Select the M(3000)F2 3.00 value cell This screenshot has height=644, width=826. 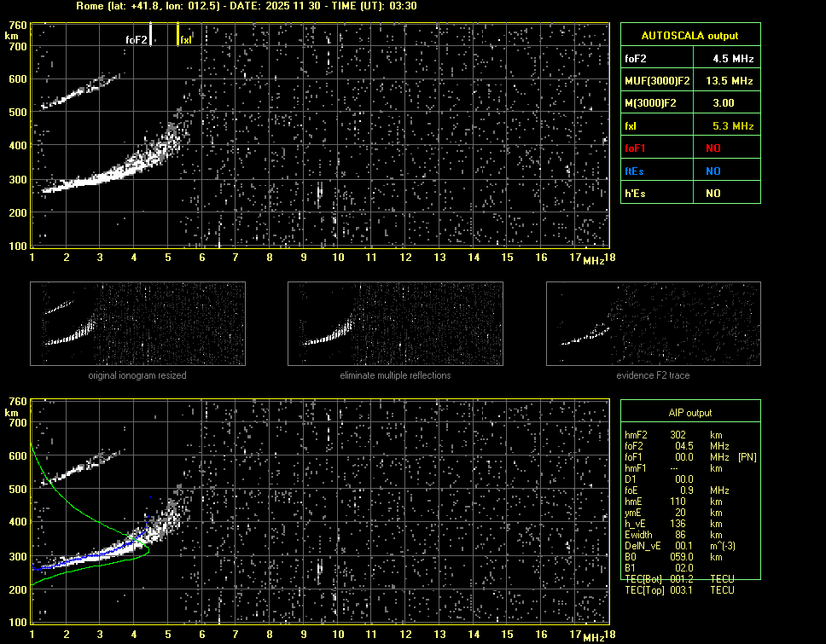(x=725, y=103)
